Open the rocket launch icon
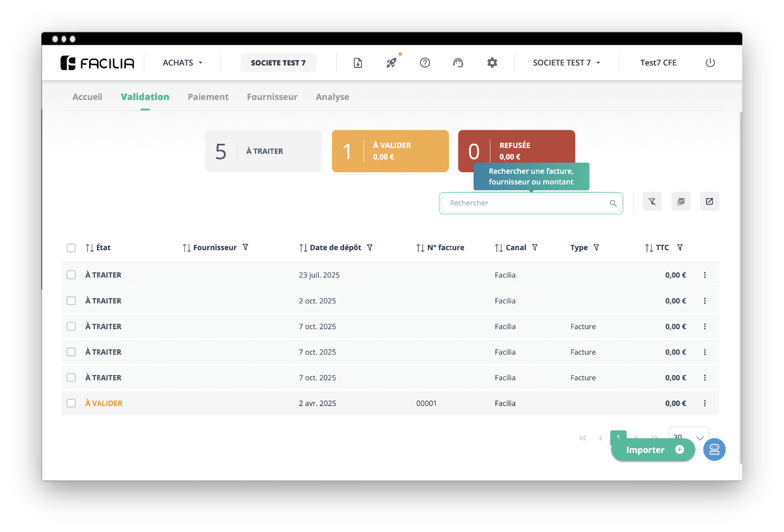 (391, 63)
